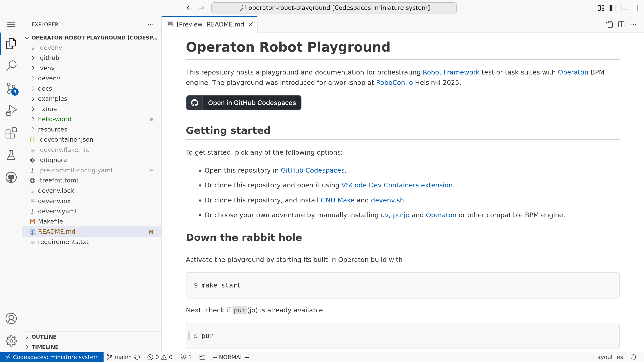Open .pre-commit-config.yaml file
The height and width of the screenshot is (362, 644).
coord(92,170)
